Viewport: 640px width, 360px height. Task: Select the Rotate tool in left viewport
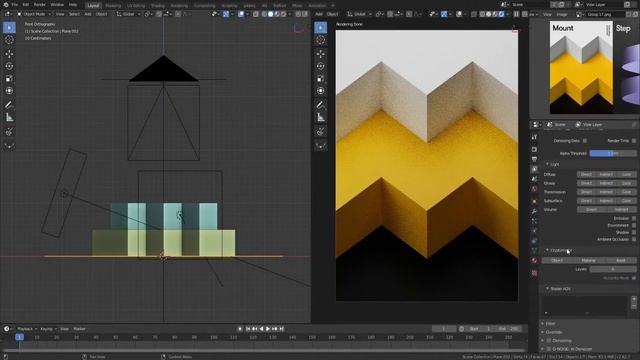(9, 66)
